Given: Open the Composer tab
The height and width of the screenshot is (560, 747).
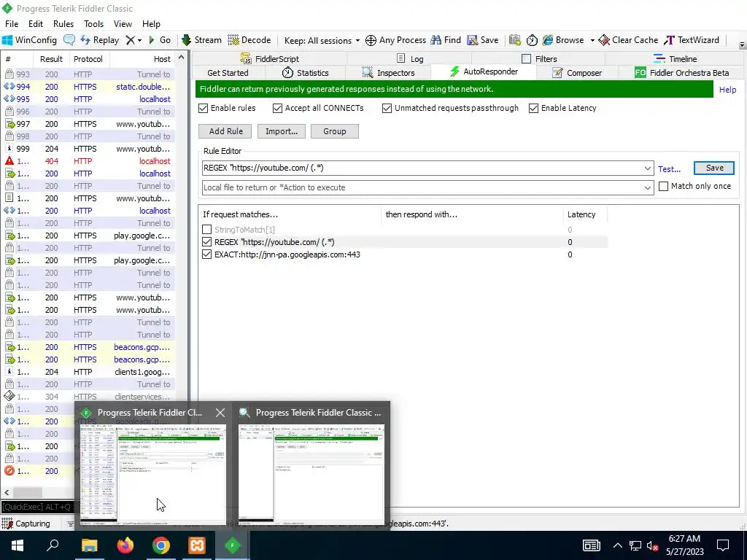Looking at the screenshot, I should 577,73.
